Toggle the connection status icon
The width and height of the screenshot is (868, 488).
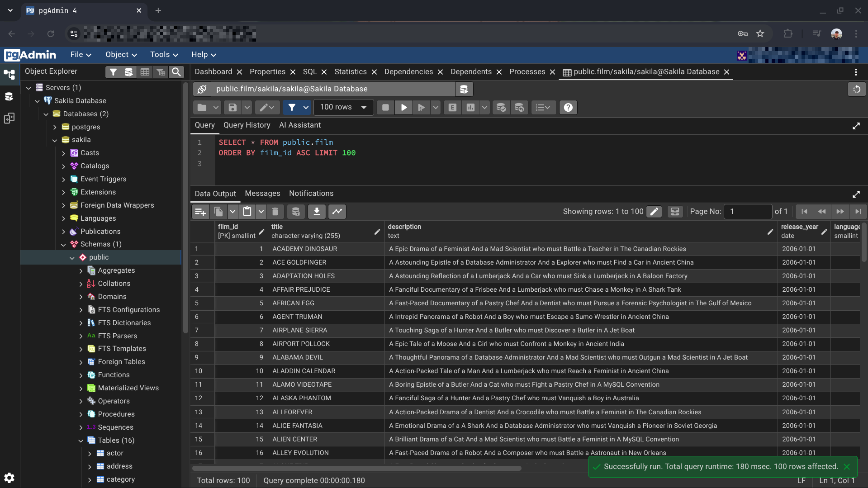pyautogui.click(x=202, y=89)
